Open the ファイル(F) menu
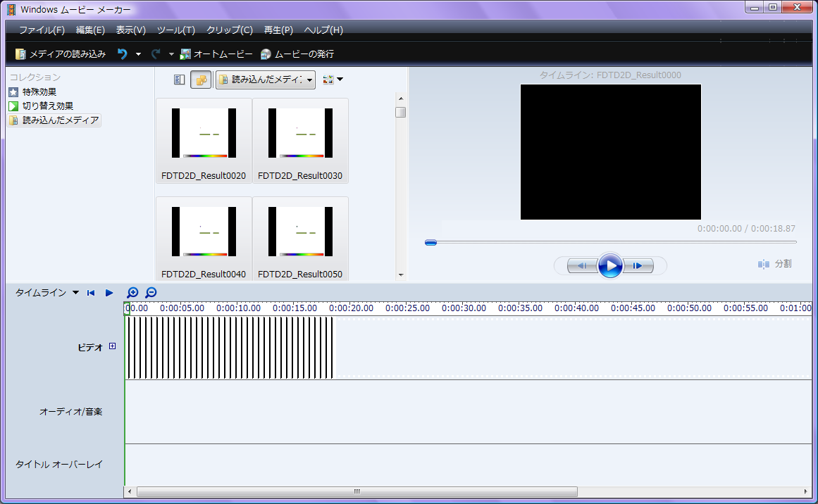This screenshot has height=504, width=818. coord(42,30)
